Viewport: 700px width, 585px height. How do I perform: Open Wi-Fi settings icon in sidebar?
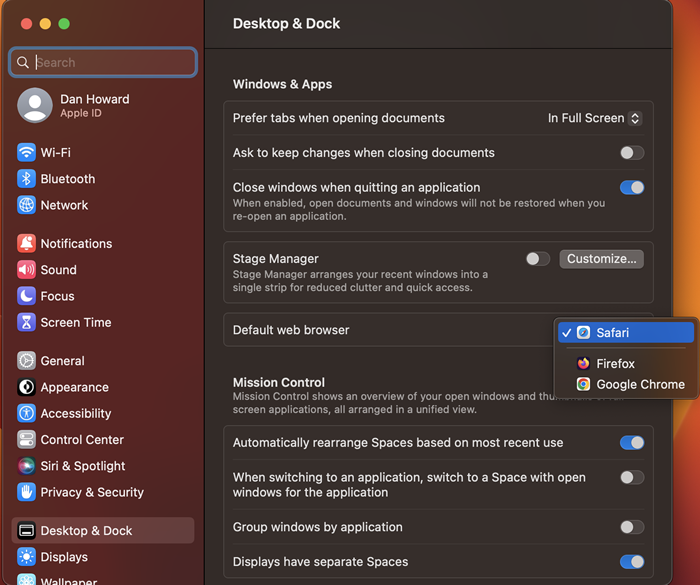[x=26, y=152]
